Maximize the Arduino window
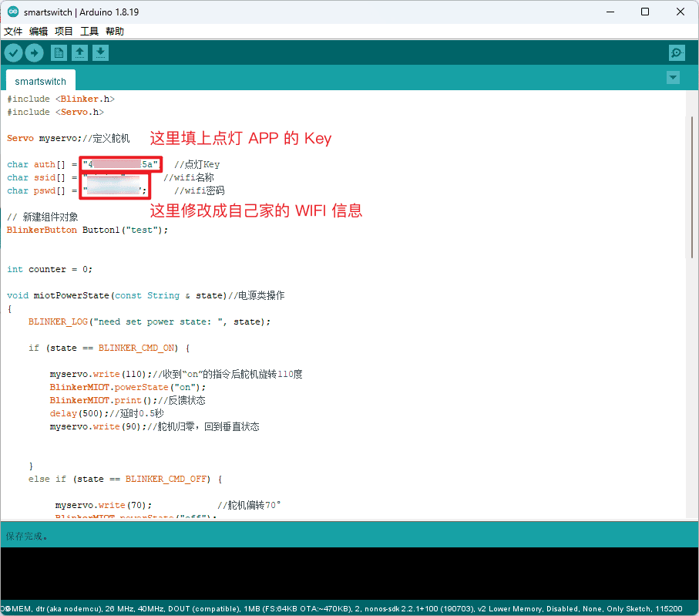Viewport: 699px width, 616px height. [x=645, y=12]
